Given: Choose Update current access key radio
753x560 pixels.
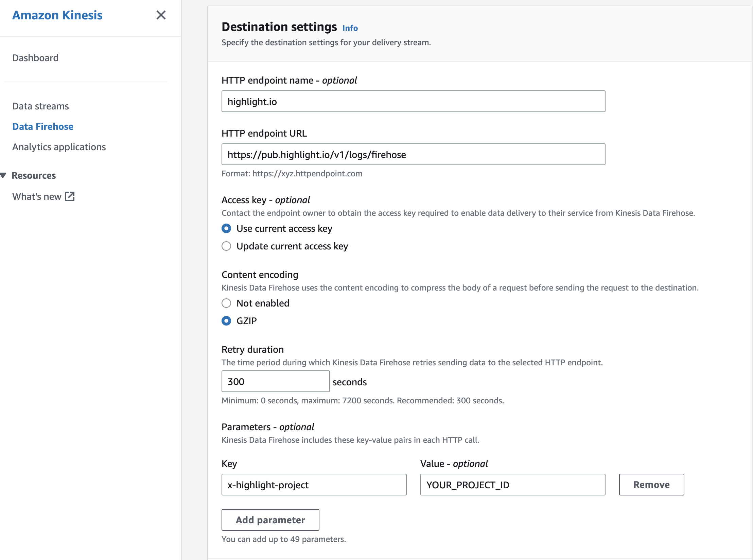Looking at the screenshot, I should (226, 246).
